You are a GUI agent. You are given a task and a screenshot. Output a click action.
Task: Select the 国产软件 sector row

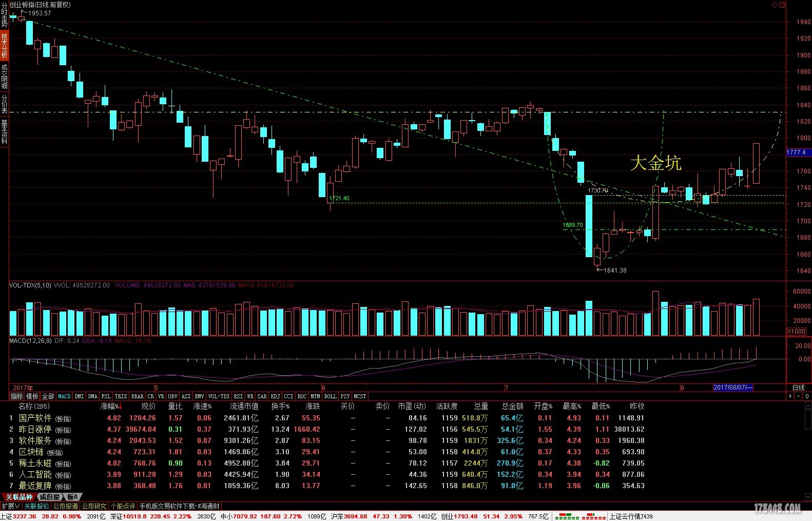[x=328, y=418]
